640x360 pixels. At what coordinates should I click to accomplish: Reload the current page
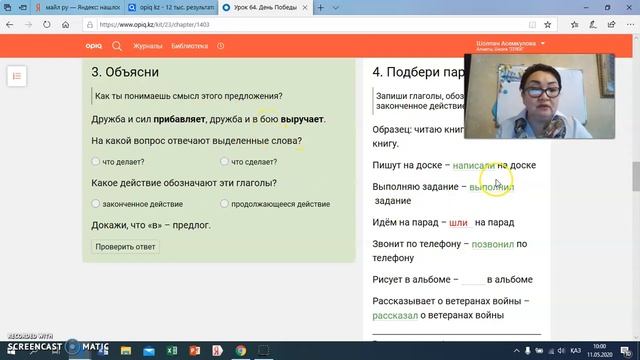[47, 25]
